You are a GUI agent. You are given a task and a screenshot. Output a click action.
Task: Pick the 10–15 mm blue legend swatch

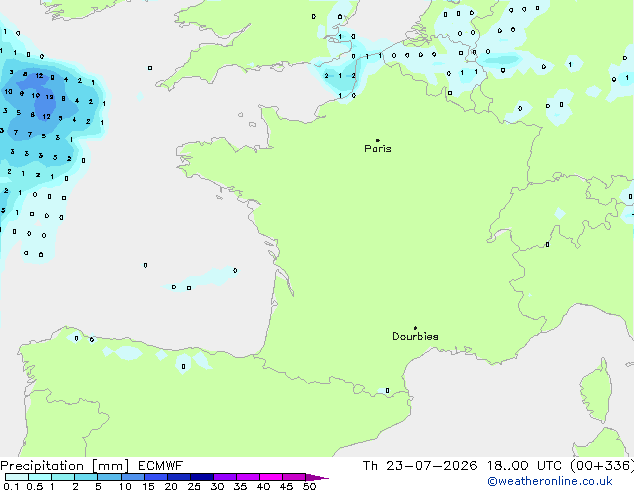point(132,477)
